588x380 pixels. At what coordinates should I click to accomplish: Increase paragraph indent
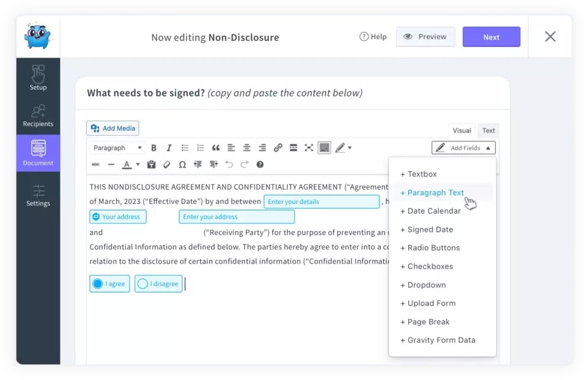click(x=213, y=164)
